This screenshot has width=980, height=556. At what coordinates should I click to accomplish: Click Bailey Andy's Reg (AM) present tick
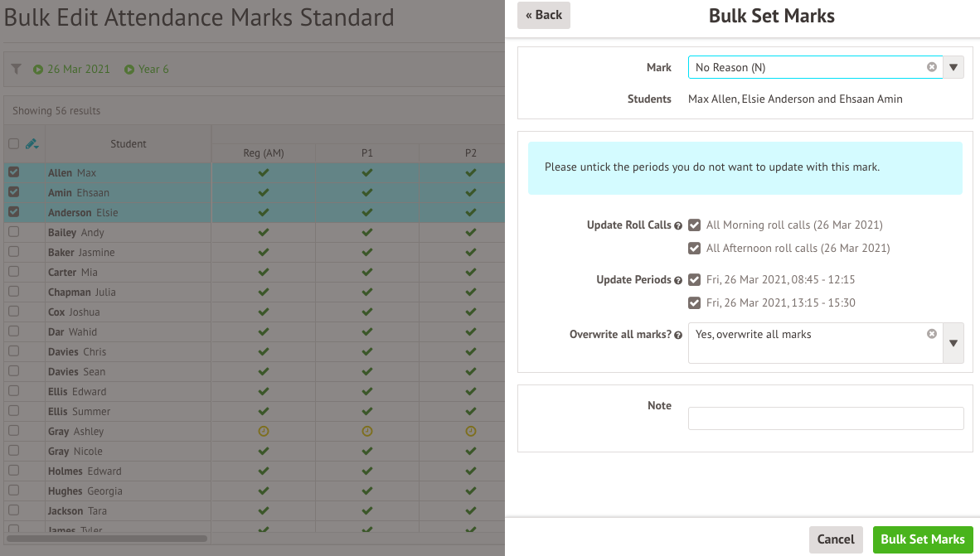(x=264, y=232)
